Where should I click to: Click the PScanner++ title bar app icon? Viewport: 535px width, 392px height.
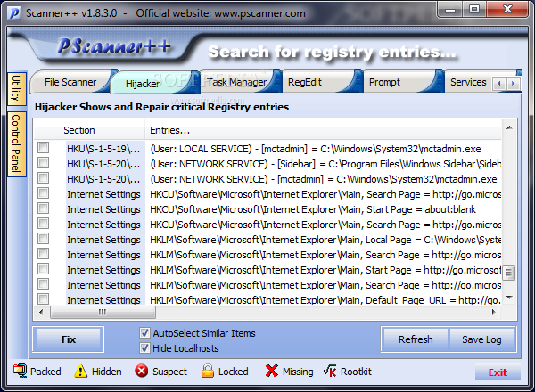(14, 13)
